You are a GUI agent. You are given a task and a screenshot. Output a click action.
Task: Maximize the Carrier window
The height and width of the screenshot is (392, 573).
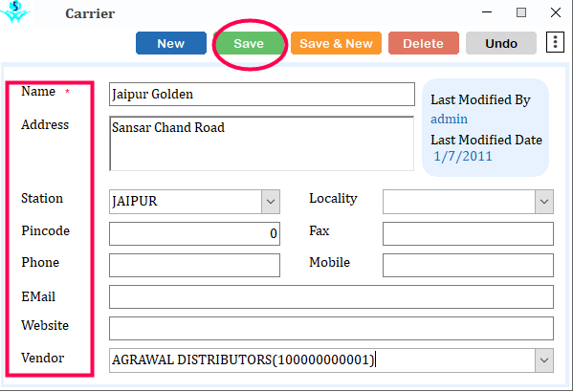(x=521, y=12)
